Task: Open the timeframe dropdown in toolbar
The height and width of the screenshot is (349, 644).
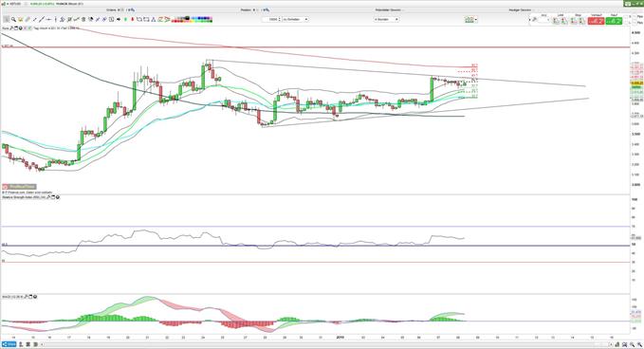Action: point(386,19)
